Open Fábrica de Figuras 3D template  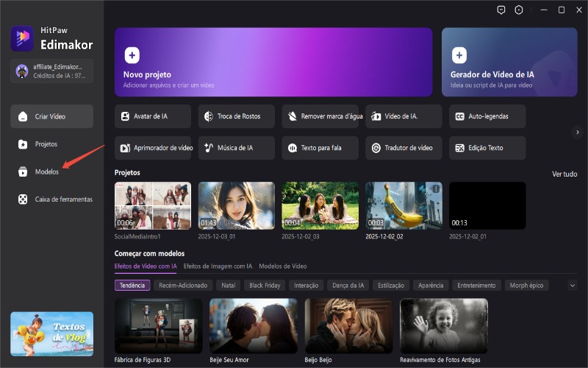[159, 326]
